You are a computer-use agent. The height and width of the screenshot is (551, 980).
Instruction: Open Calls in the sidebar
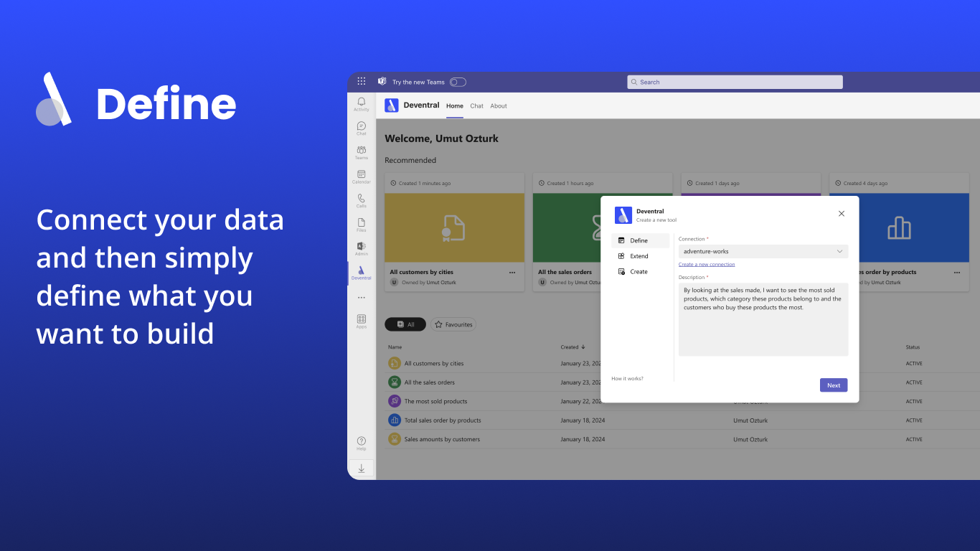[362, 201]
